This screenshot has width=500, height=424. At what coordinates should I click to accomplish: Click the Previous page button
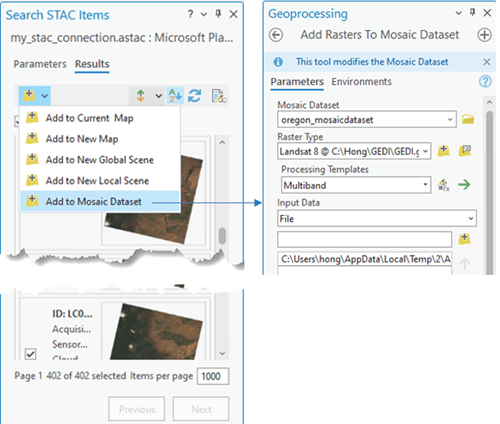click(x=137, y=409)
